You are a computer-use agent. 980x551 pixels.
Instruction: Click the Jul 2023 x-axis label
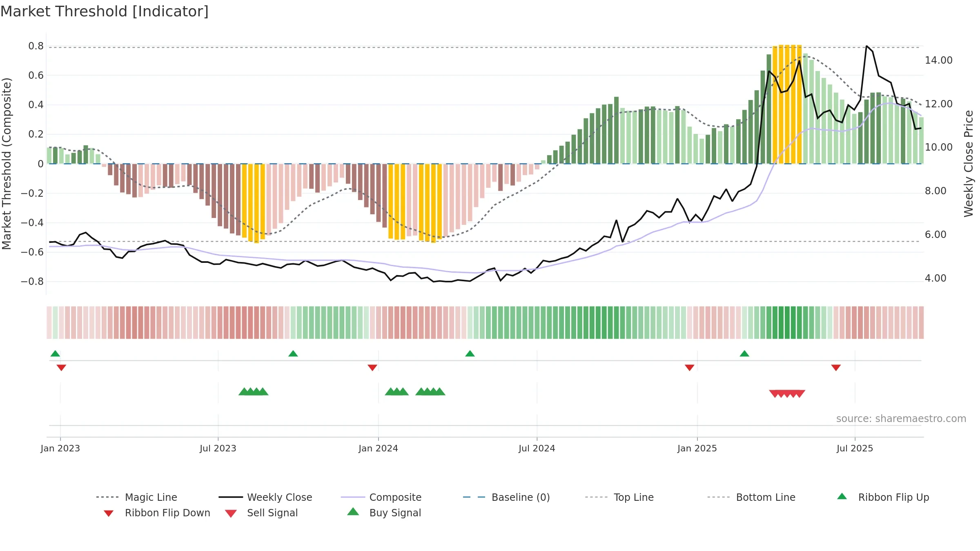pyautogui.click(x=218, y=448)
